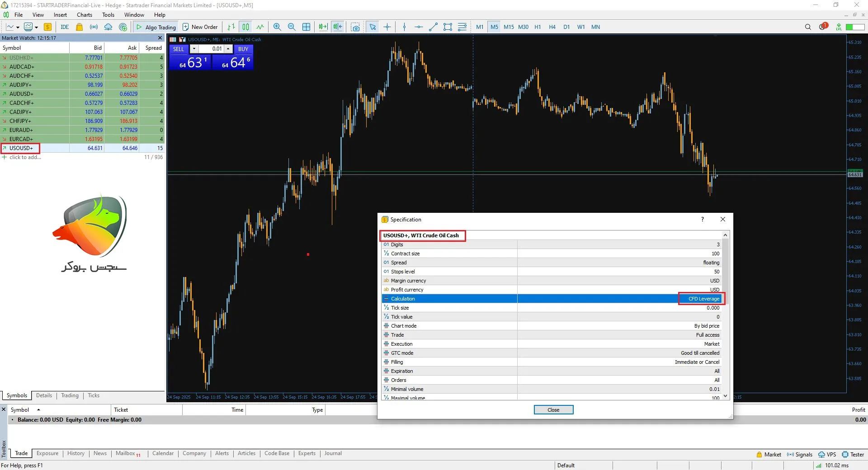
Task: Open the search magnifier in toolbar
Action: 808,27
